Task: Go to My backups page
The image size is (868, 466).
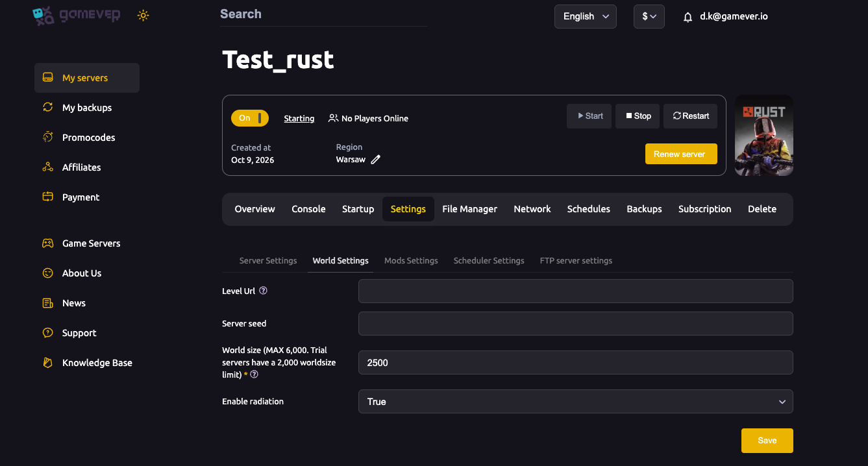Action: pos(87,108)
